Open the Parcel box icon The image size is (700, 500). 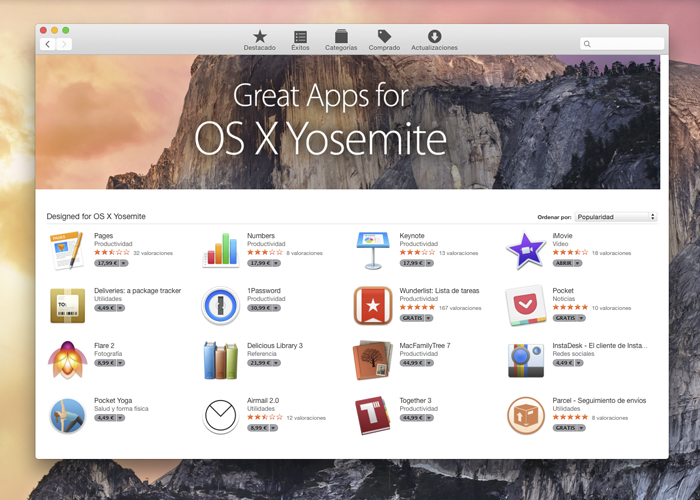coord(526,416)
